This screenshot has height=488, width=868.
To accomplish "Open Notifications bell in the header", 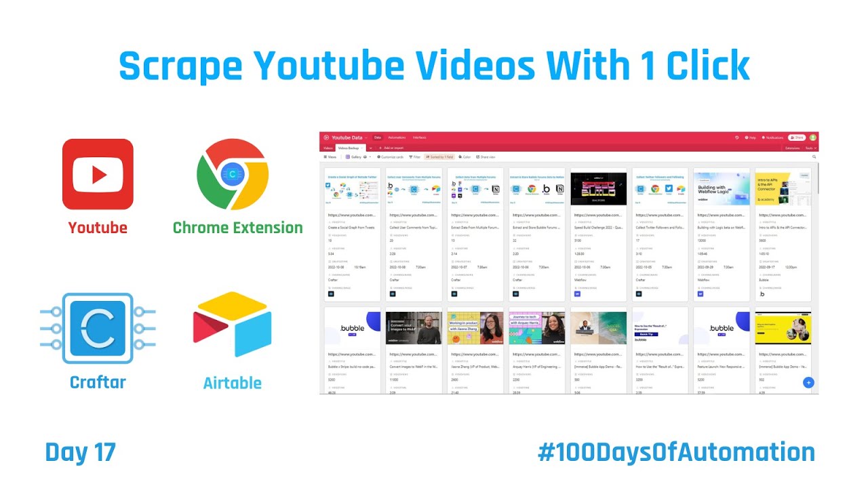I will coord(772,138).
